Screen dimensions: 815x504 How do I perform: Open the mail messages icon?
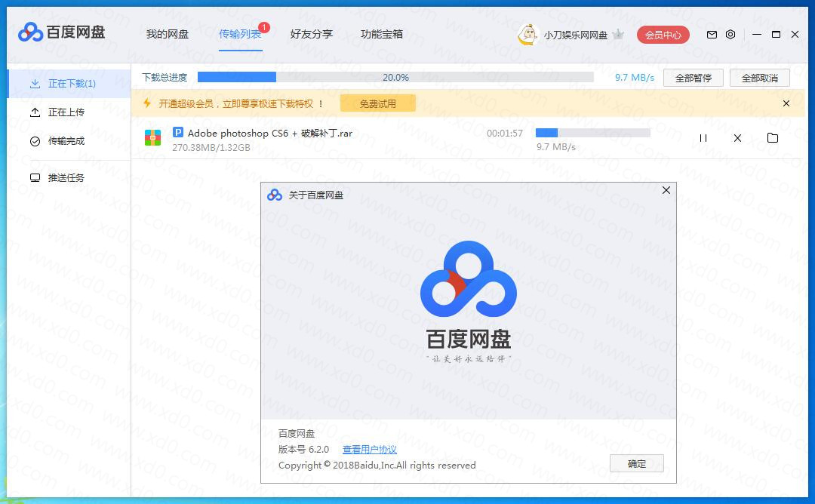click(x=712, y=34)
